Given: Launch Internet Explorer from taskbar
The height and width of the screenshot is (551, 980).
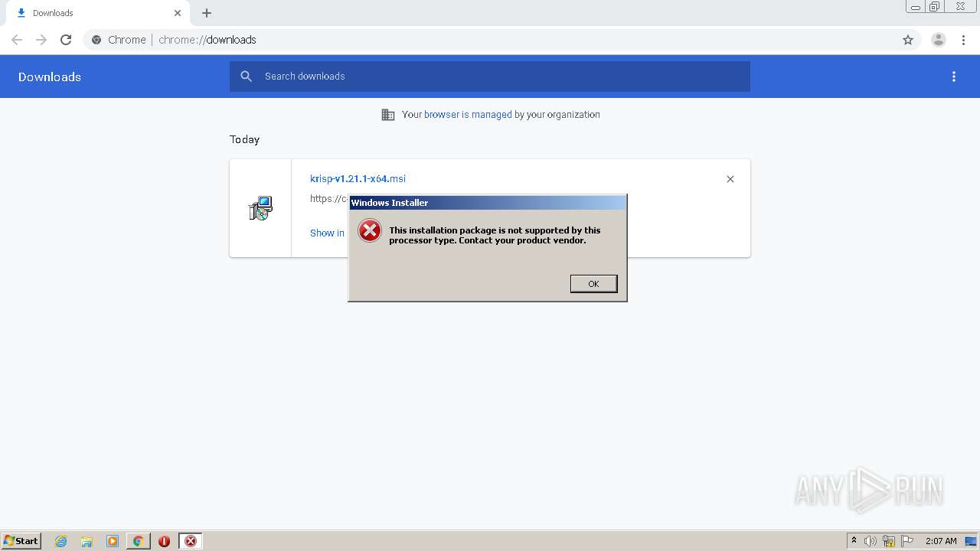Looking at the screenshot, I should point(60,541).
